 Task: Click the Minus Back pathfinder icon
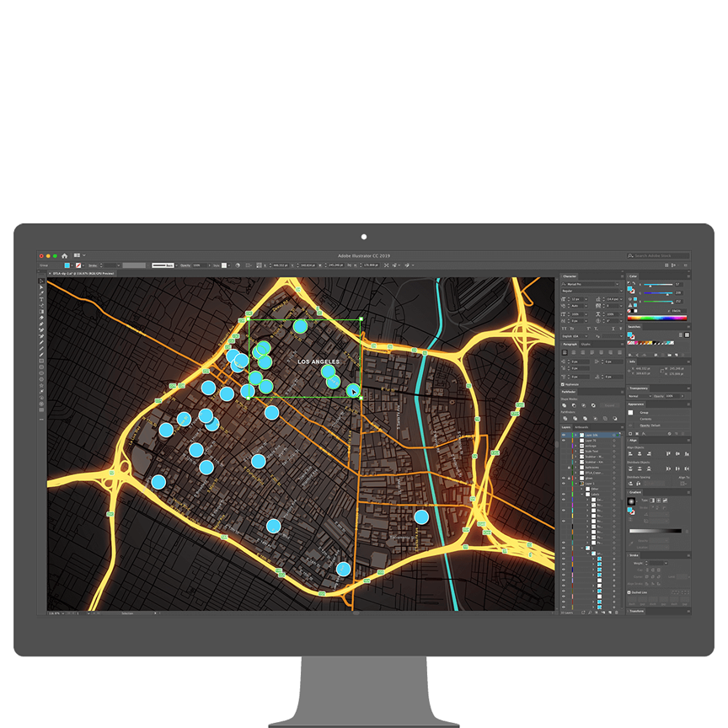pos(615,418)
